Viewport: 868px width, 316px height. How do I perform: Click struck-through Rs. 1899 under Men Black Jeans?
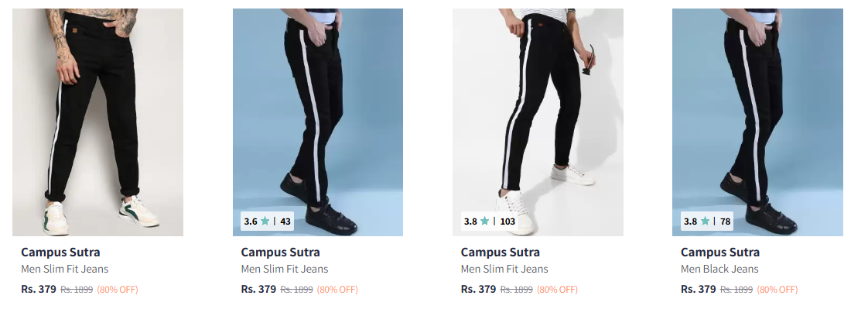[736, 290]
